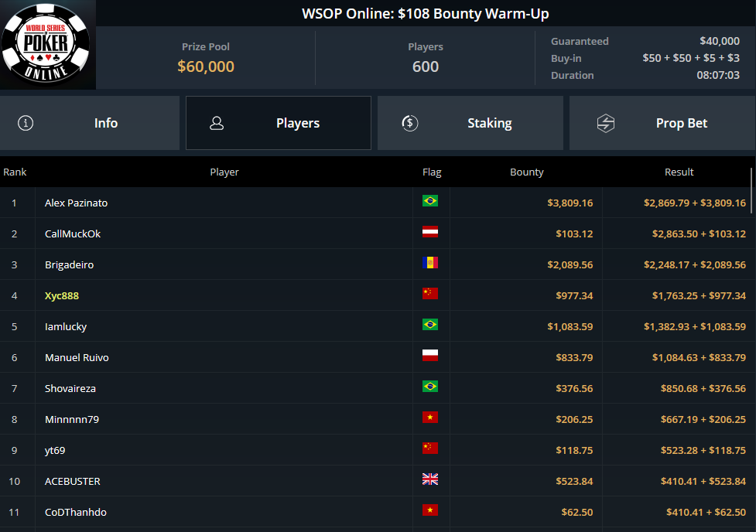Select player name Iamlucky

point(66,327)
